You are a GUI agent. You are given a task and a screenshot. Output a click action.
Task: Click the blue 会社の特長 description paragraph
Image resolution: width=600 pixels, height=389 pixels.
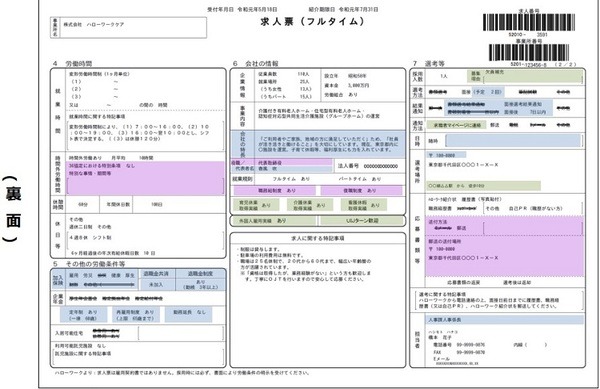tap(328, 144)
